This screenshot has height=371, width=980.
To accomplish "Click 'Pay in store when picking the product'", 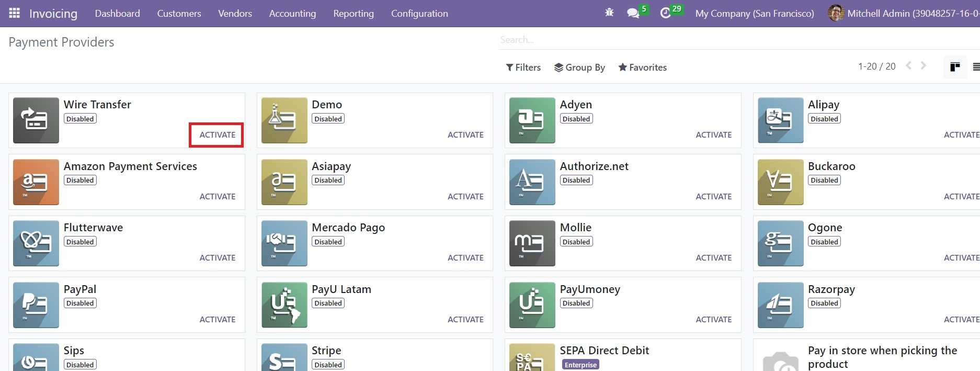I will click(883, 357).
